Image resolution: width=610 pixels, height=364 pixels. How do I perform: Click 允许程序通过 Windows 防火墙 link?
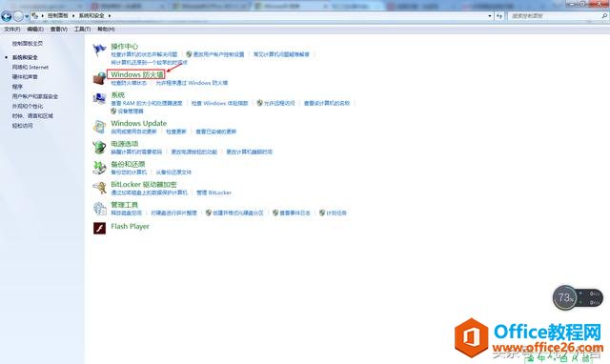[192, 83]
